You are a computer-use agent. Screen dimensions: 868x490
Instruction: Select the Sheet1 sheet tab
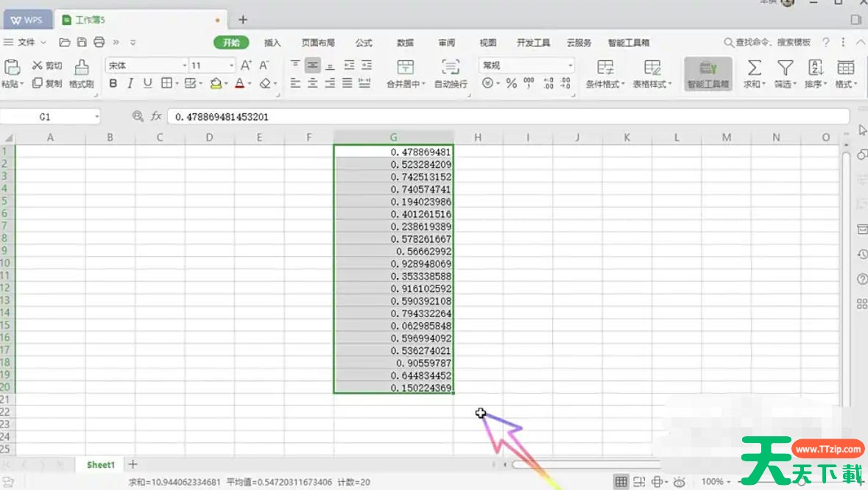(99, 464)
